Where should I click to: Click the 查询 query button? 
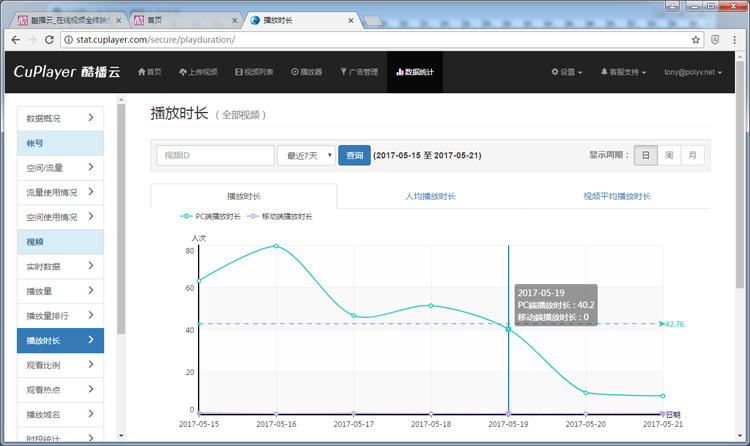354,155
